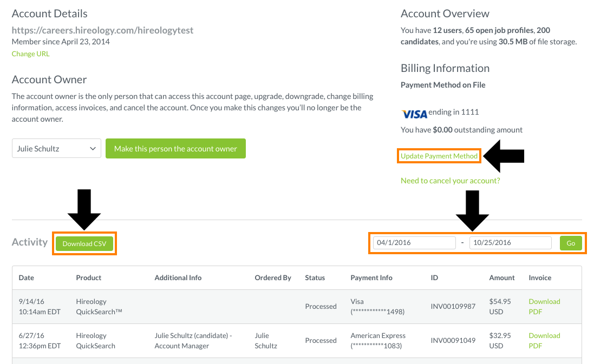Click the Payment Info column header

371,277
